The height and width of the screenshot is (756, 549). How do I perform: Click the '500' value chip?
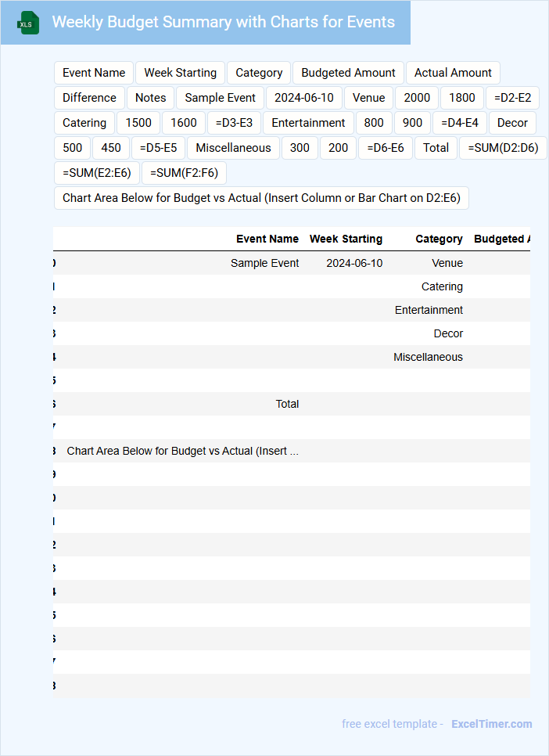[72, 148]
